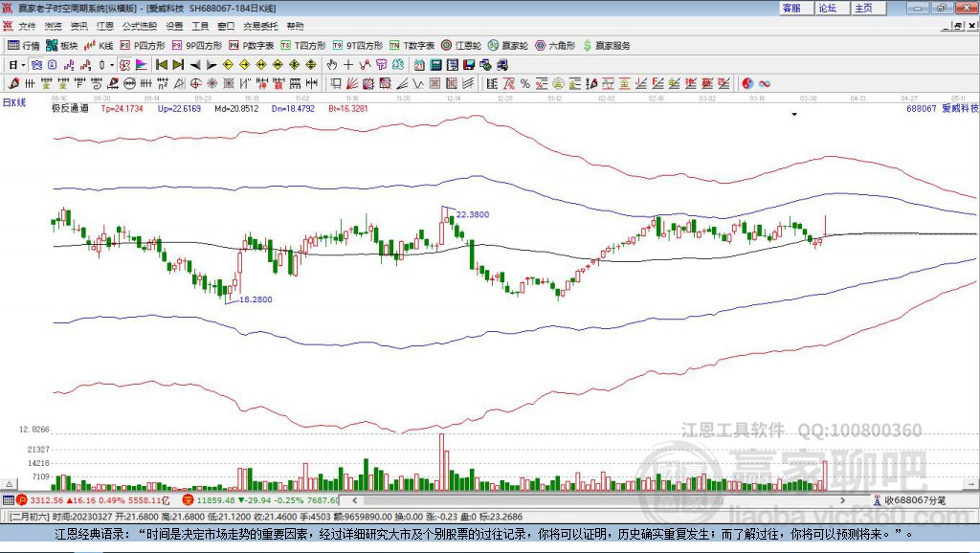
Task: Open the 赢家轮 wheel tool
Action: (508, 46)
